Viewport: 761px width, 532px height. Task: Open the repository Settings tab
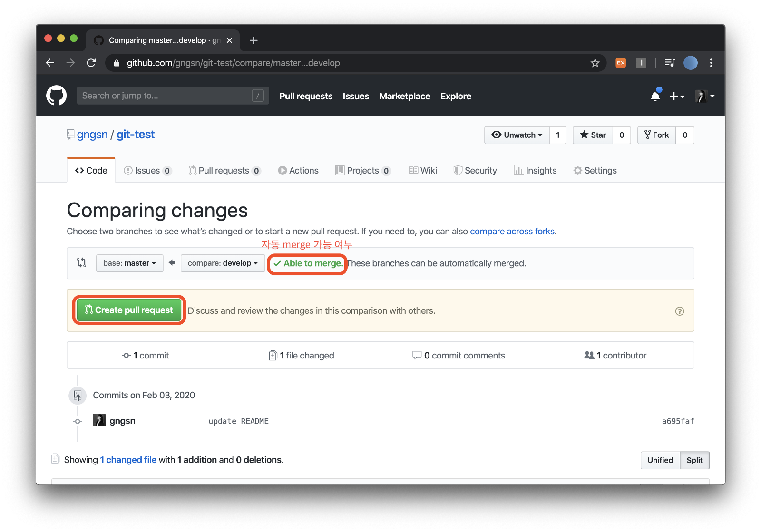click(x=595, y=170)
